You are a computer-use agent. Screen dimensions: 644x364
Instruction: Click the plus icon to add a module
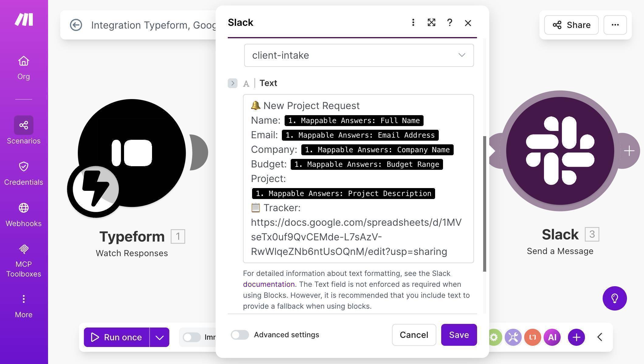[x=576, y=337]
